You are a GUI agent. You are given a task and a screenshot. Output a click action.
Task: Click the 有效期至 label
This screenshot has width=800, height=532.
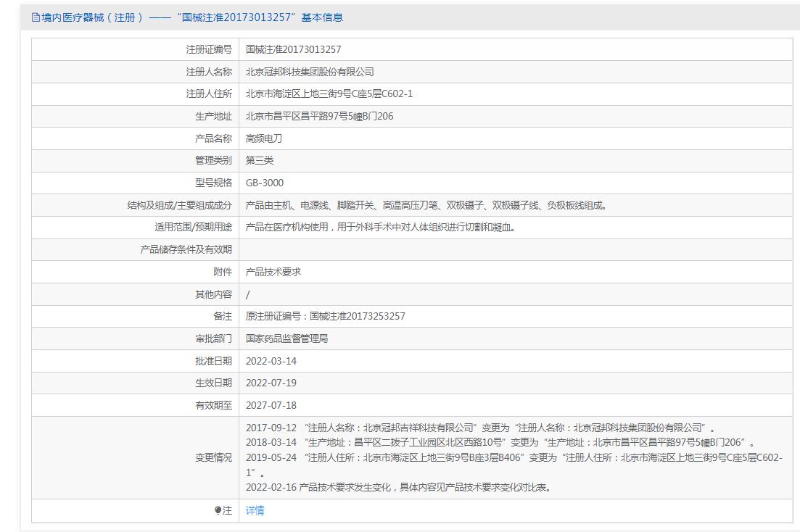point(213,405)
